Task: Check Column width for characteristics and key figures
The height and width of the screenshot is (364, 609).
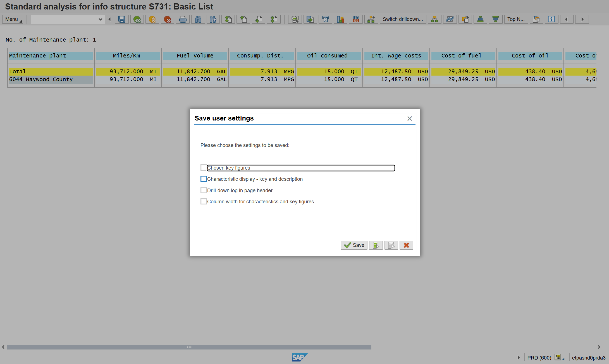Action: point(204,201)
